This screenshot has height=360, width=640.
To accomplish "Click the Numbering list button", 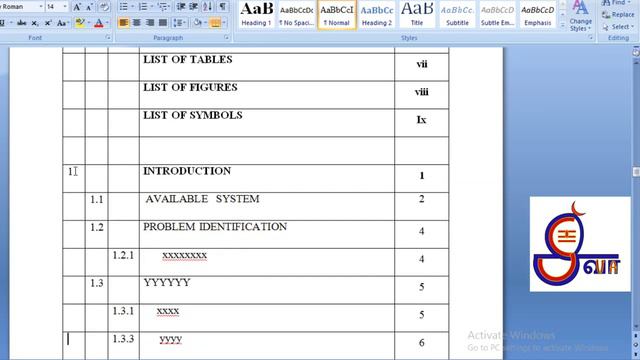I will (143, 7).
